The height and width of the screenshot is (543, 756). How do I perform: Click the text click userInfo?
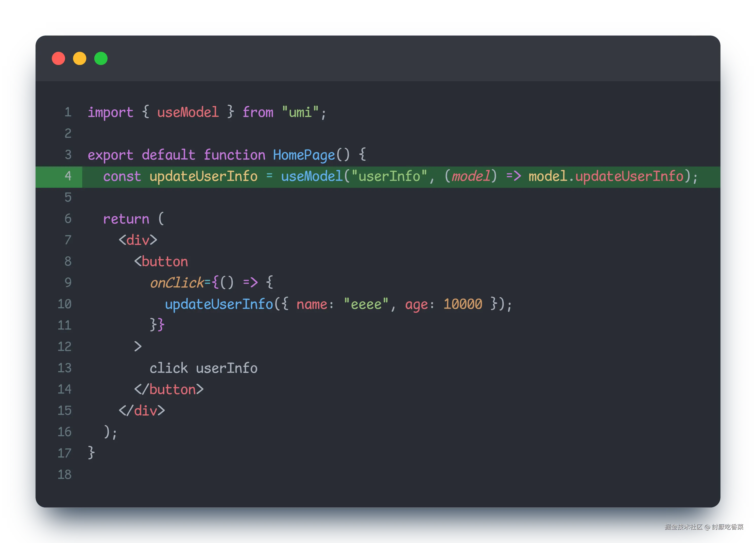point(203,368)
